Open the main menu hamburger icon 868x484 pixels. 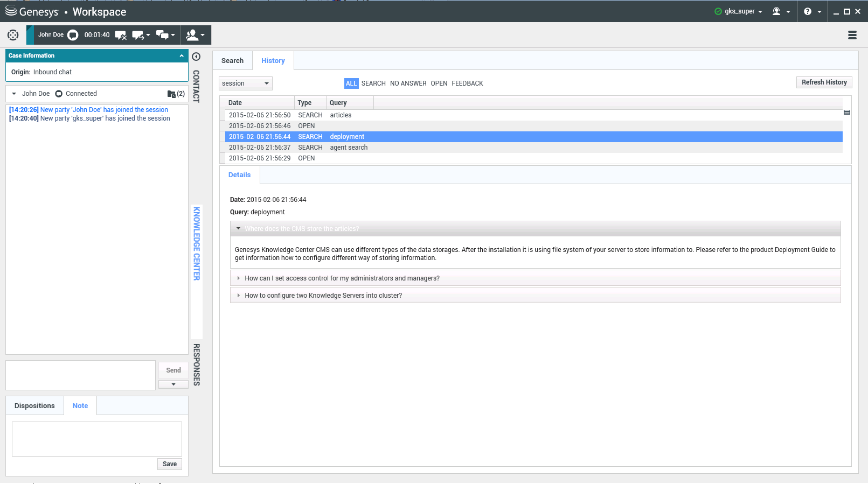pyautogui.click(x=852, y=35)
